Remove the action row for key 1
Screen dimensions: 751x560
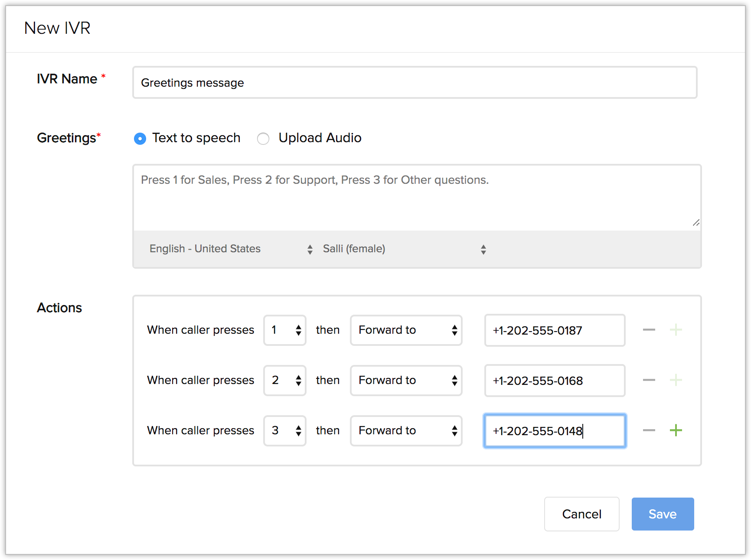(x=649, y=330)
